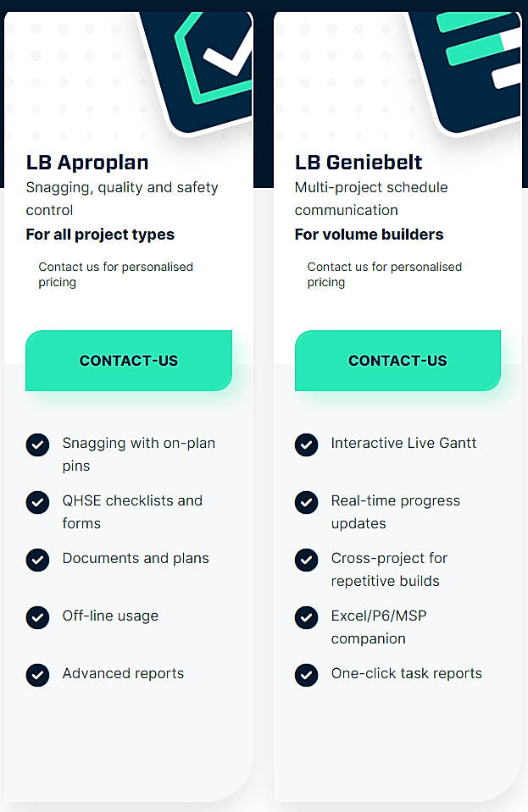528x812 pixels.
Task: Click checkmark icon beside "One-click task reports"
Action: (x=306, y=675)
